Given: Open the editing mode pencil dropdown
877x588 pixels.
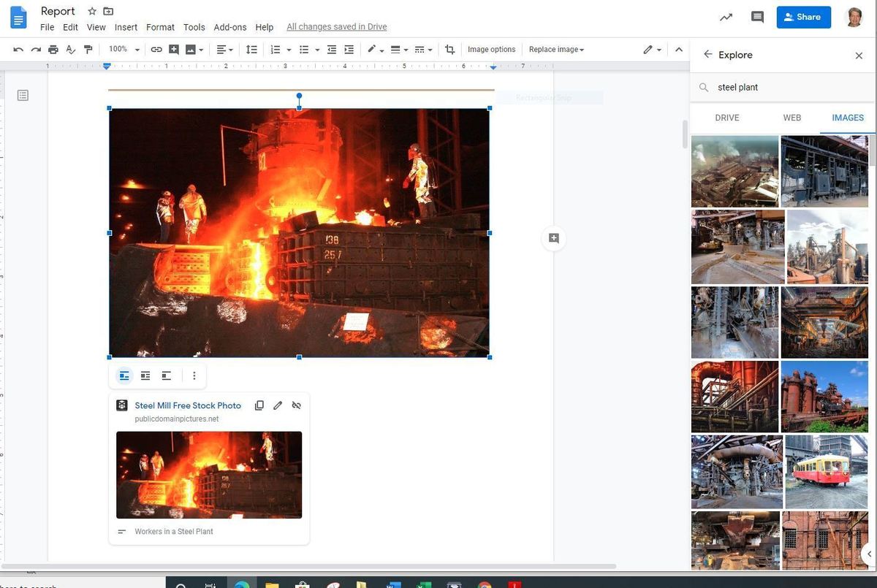Looking at the screenshot, I should tap(652, 50).
